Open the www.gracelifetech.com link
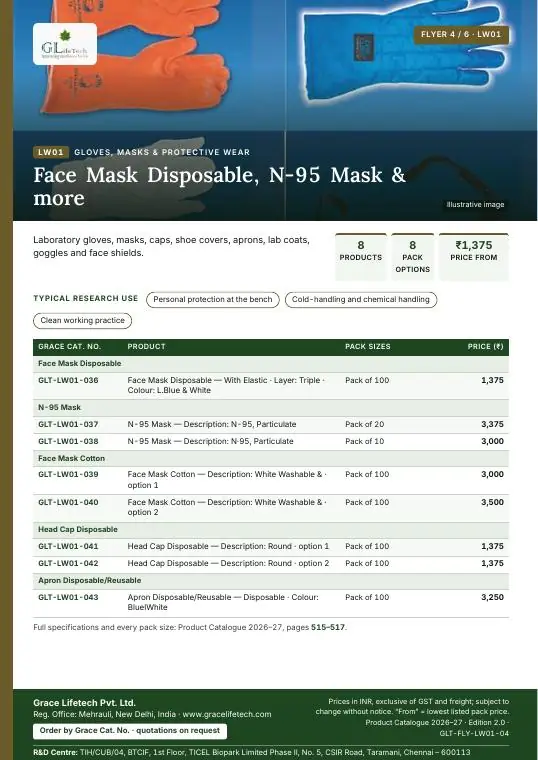The width and height of the screenshot is (538, 760). [227, 714]
